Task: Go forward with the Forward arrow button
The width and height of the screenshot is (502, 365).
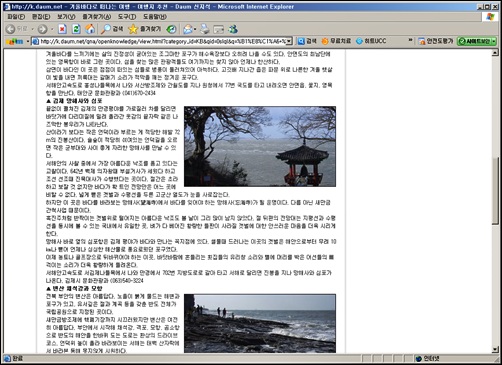Action: click(42, 29)
